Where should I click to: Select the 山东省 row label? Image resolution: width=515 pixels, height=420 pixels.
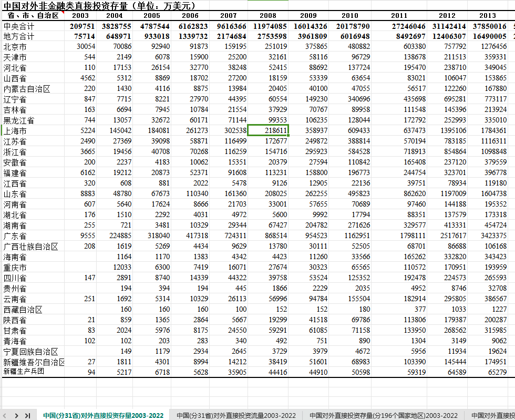33,194
